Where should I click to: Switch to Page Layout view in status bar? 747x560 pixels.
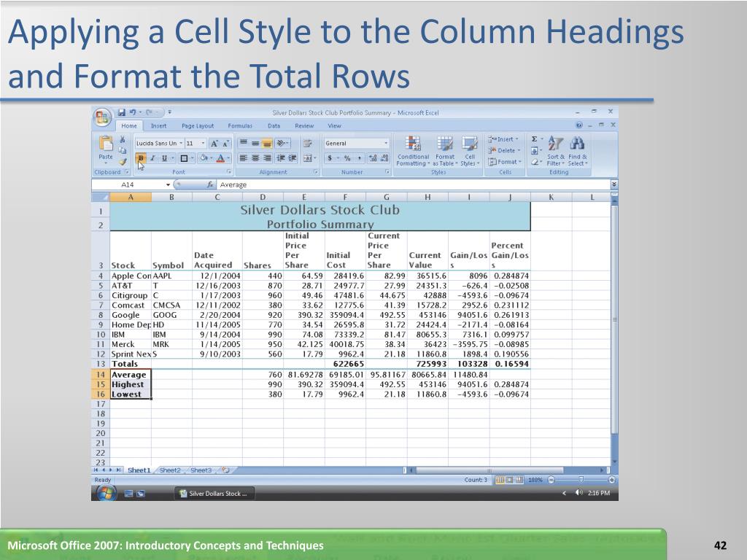[x=509, y=480]
